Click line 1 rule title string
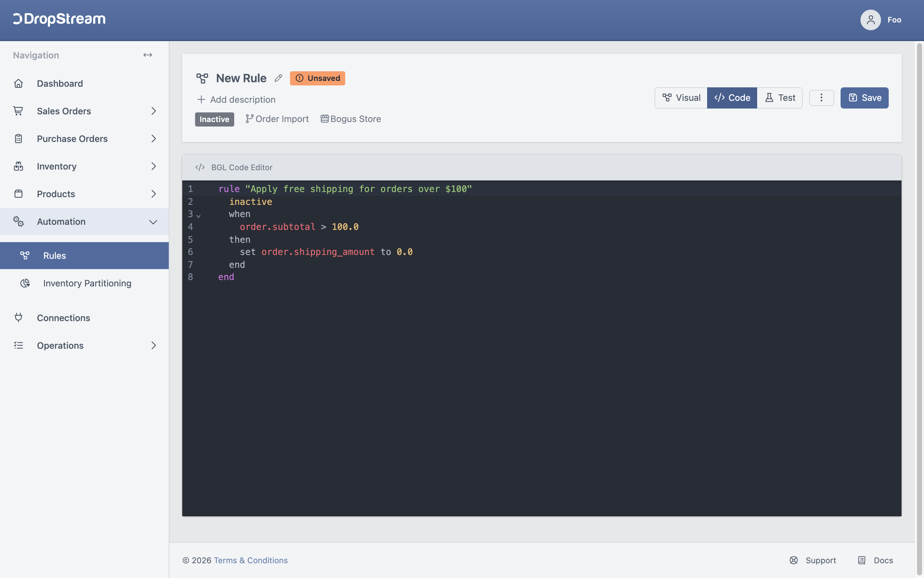 click(x=358, y=189)
